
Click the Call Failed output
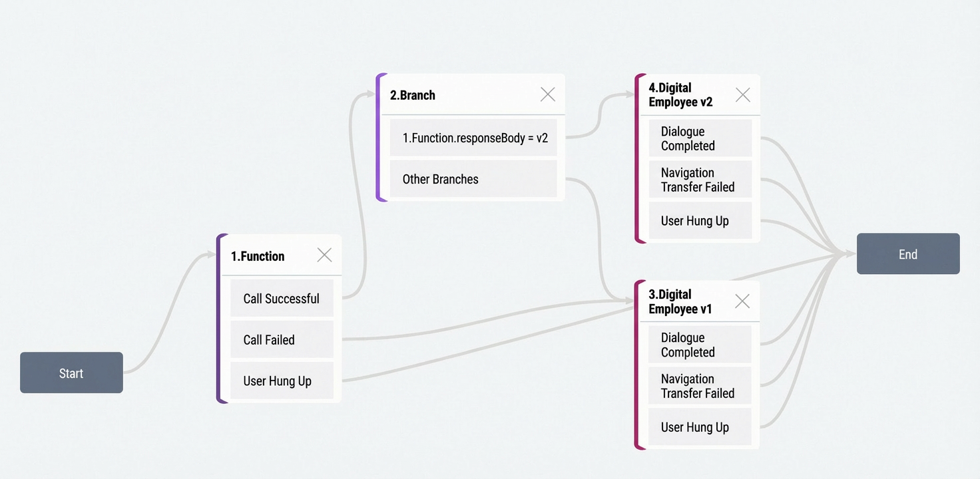(282, 339)
